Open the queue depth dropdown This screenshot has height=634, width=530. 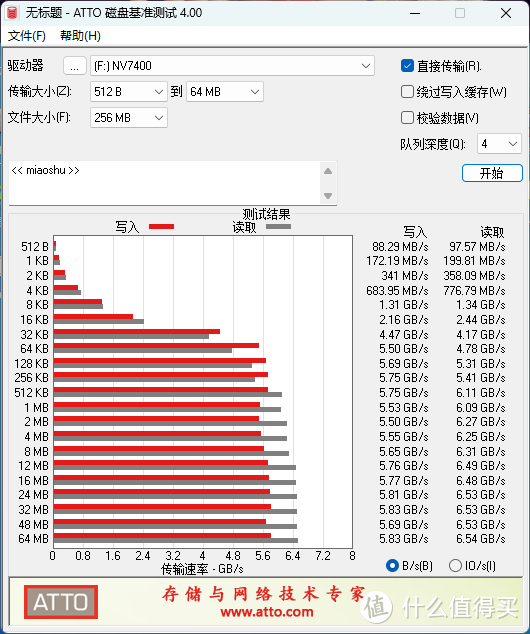(499, 144)
